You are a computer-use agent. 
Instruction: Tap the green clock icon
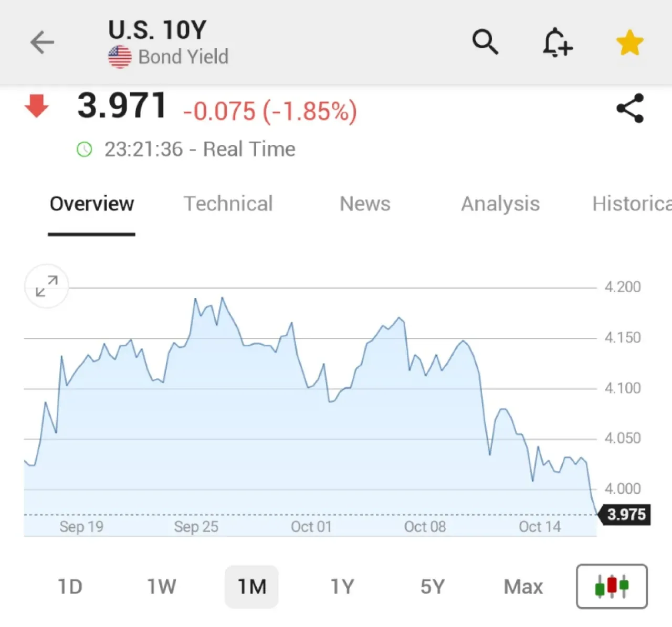tap(84, 150)
